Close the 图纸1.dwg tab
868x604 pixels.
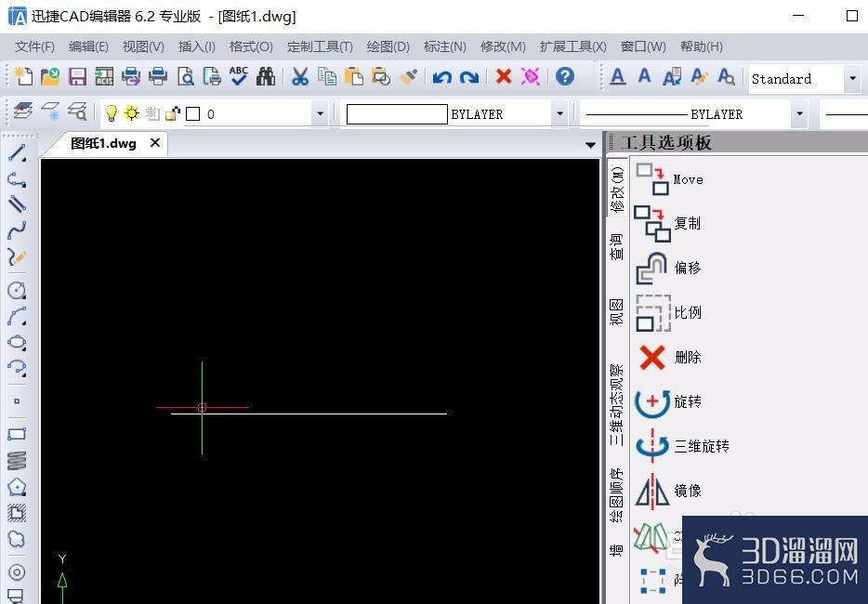click(x=155, y=143)
